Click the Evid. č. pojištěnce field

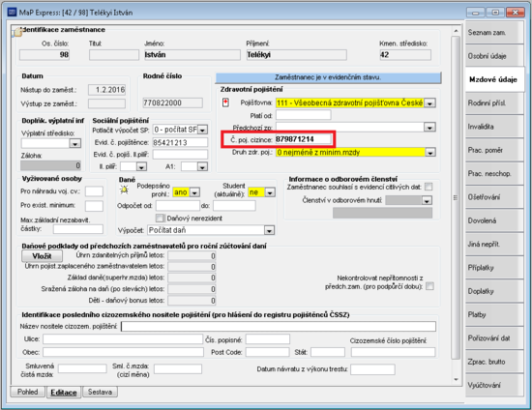[180, 142]
